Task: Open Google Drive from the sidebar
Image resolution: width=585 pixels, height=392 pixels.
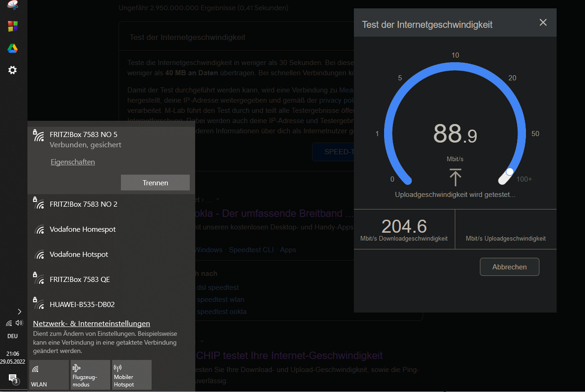Action: coord(13,48)
